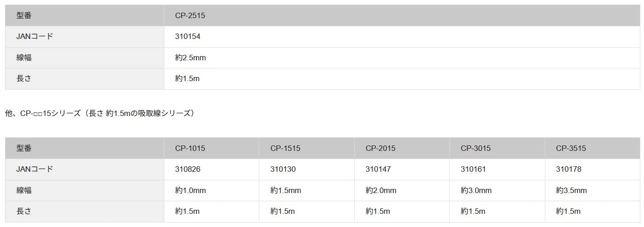Click the CP-1515 column header
The height and width of the screenshot is (227, 644).
tap(285, 148)
